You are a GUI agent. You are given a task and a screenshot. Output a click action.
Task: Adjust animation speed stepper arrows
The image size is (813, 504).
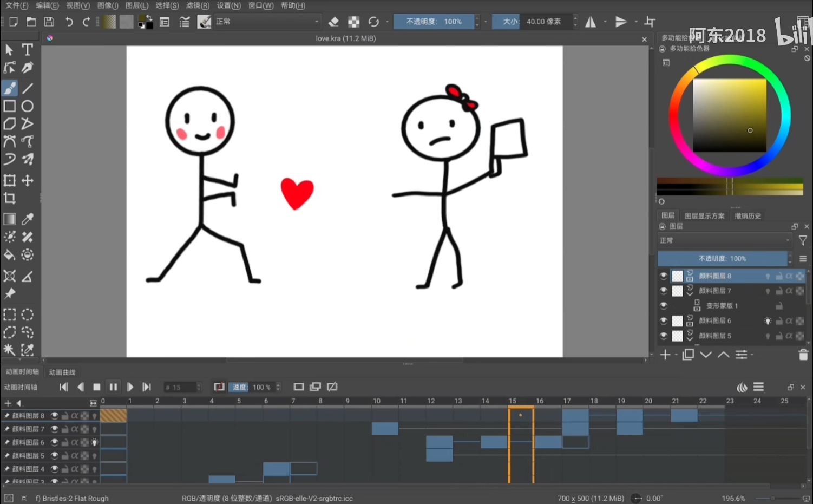278,387
